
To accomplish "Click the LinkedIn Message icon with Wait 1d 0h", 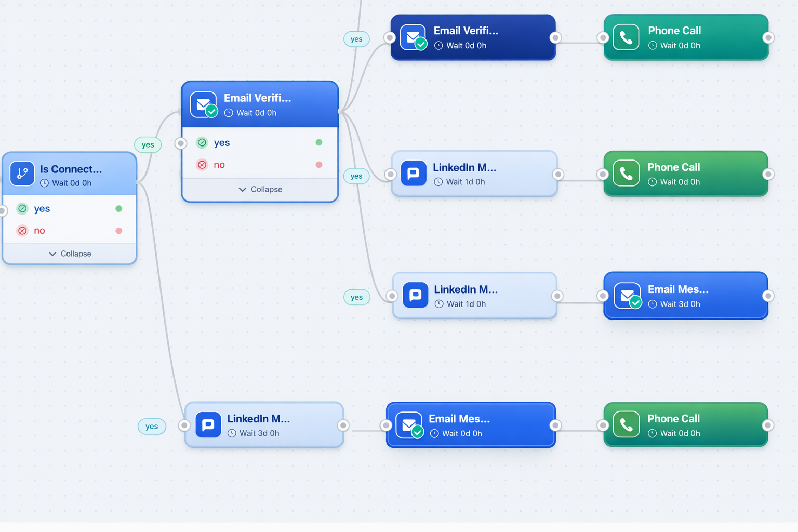I will pos(414,174).
